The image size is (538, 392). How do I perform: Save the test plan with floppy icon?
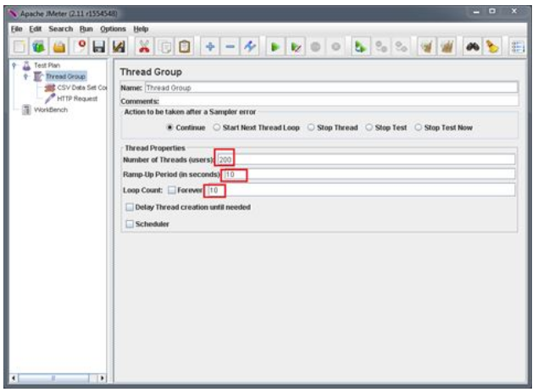[x=99, y=47]
